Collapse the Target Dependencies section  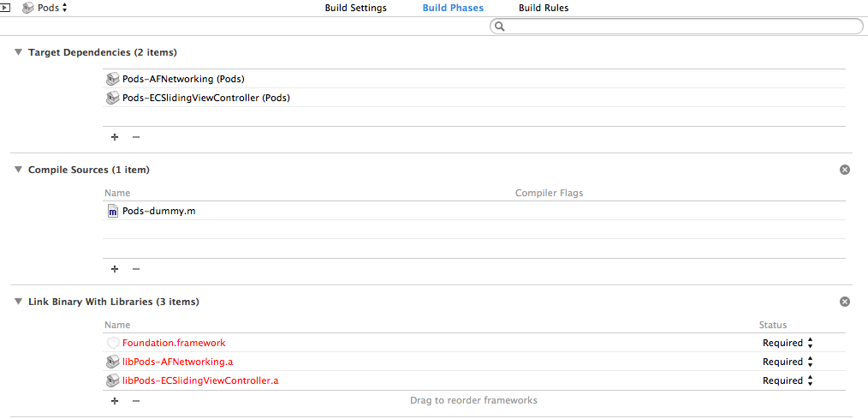(19, 52)
